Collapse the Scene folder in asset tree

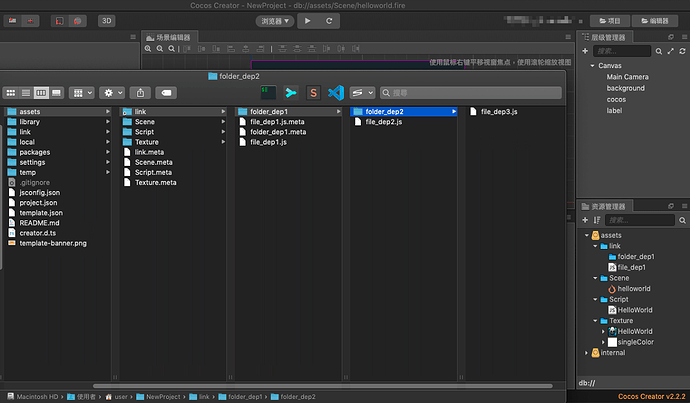[595, 278]
